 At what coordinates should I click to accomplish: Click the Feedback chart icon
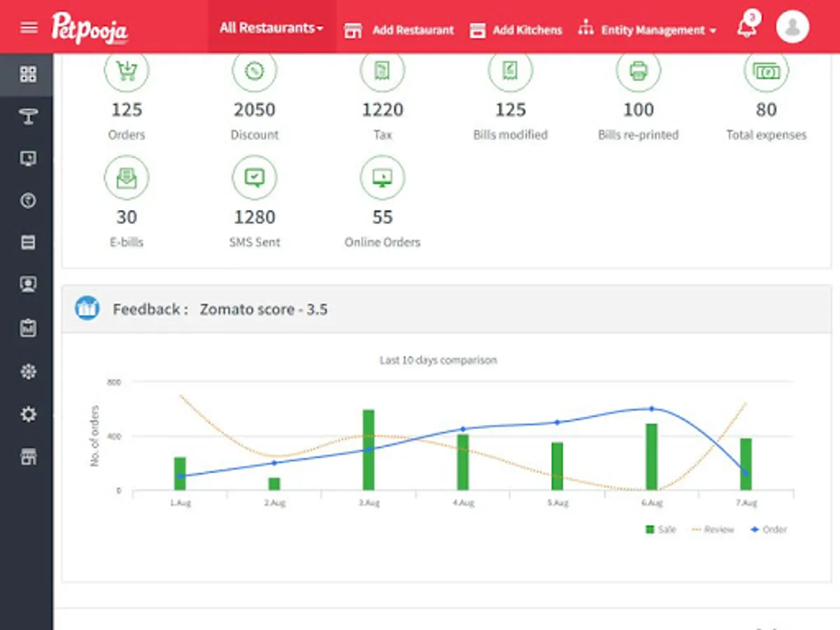pyautogui.click(x=87, y=308)
